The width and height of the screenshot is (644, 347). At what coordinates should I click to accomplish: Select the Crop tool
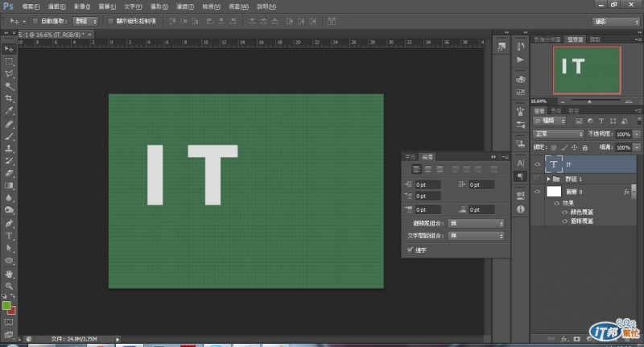(10, 98)
